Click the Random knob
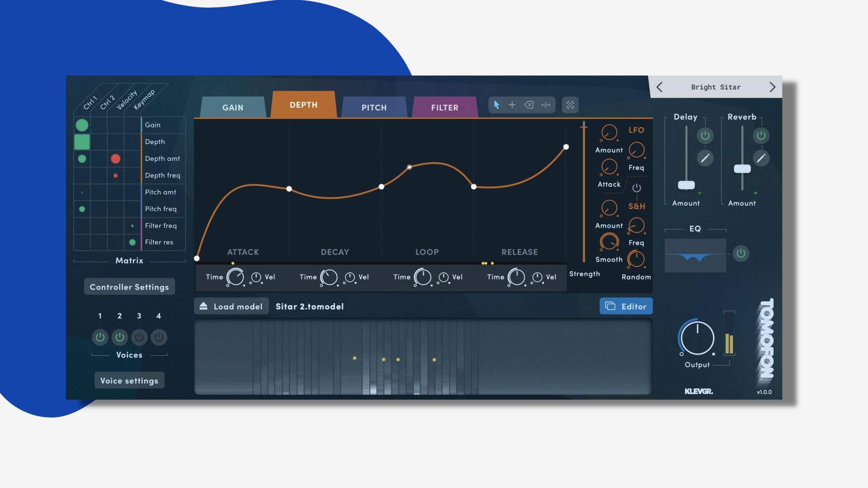Image resolution: width=868 pixels, height=488 pixels. (x=636, y=259)
